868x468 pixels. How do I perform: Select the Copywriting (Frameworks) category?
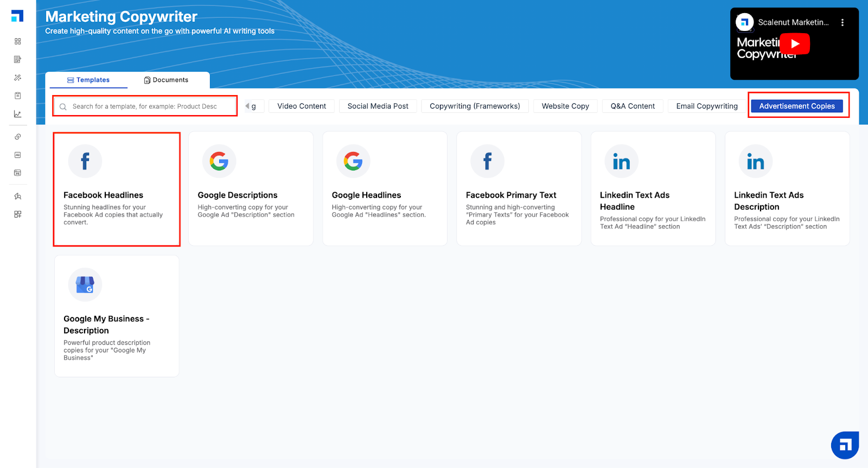(475, 106)
